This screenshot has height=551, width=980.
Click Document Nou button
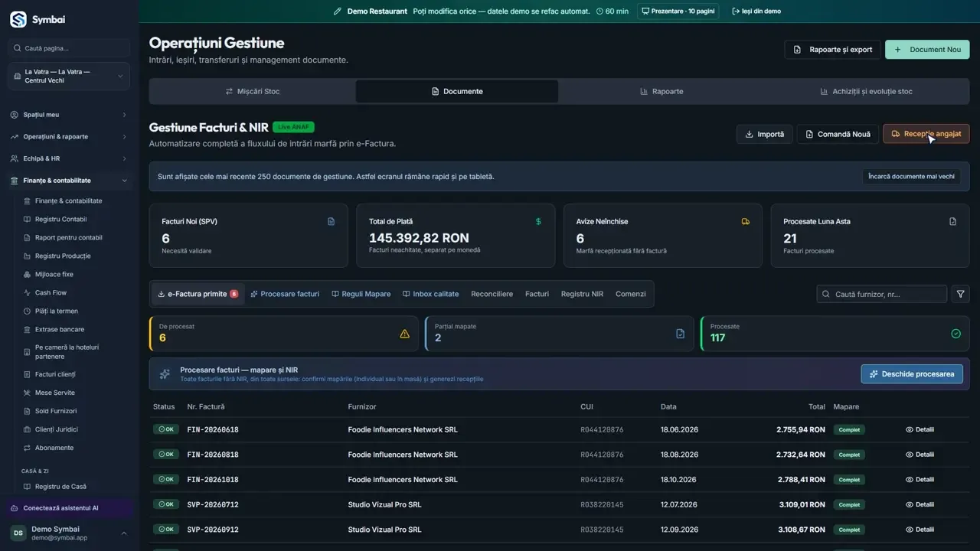click(927, 50)
